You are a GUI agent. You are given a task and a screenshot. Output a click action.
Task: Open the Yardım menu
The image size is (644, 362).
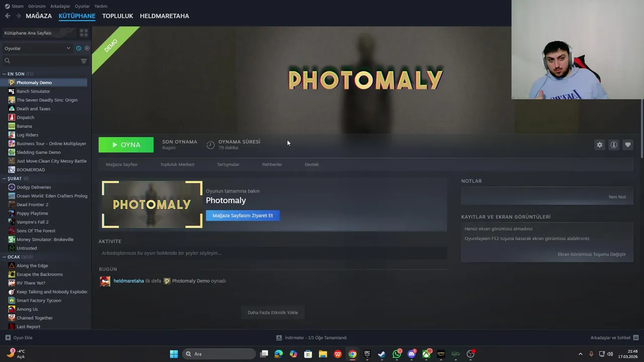coord(101,6)
